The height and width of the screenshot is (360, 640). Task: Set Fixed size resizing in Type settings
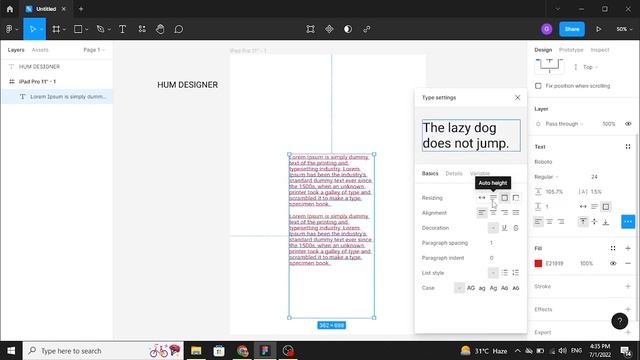click(x=504, y=198)
